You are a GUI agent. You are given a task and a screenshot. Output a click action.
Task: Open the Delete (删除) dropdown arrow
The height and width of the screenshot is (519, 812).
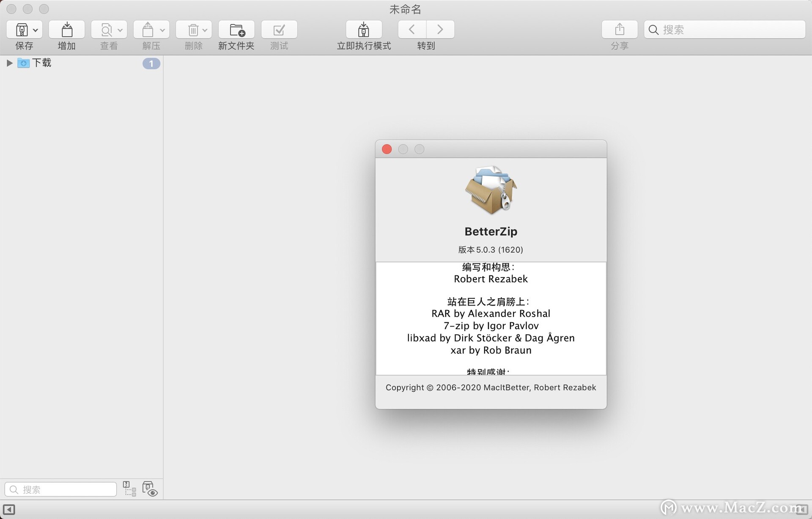point(205,30)
